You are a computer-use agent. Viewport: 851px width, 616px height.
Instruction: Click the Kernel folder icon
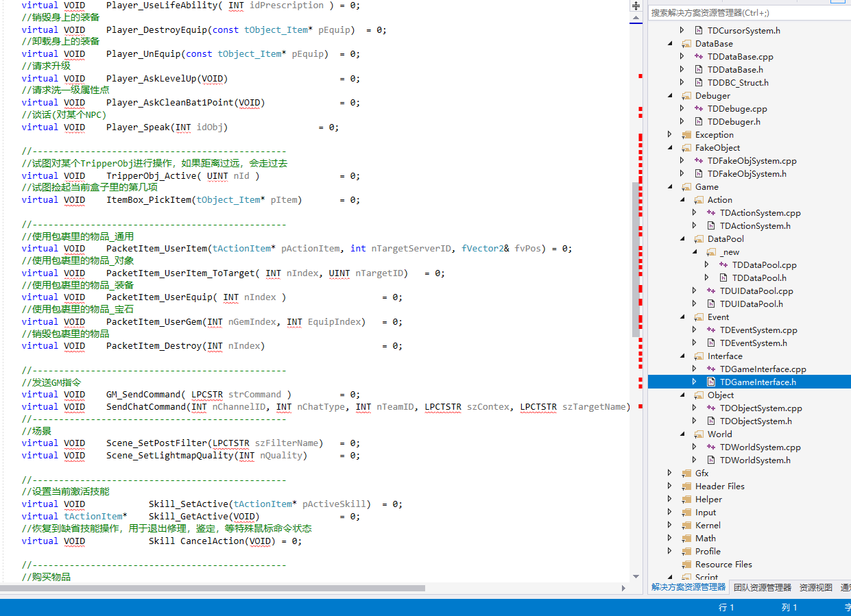click(686, 526)
